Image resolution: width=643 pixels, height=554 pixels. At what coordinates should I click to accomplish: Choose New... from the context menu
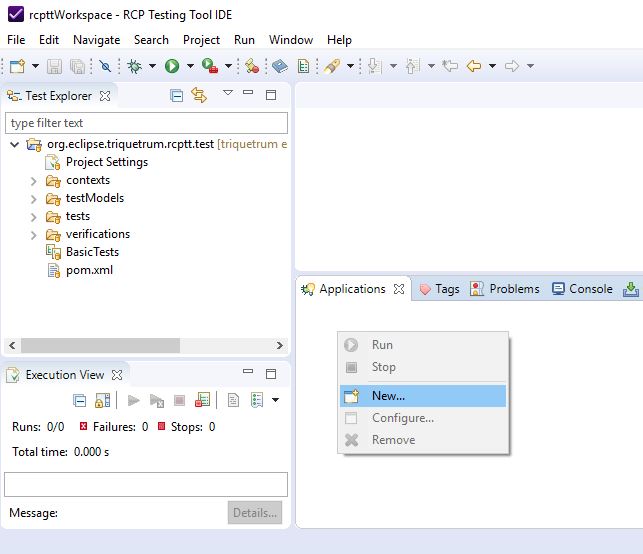click(388, 396)
